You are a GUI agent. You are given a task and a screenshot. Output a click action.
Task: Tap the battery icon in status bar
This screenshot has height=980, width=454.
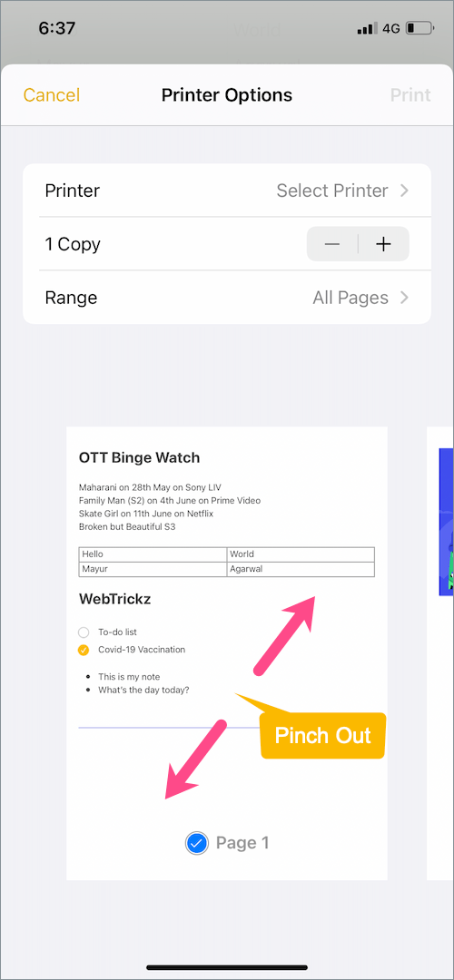pos(419,28)
